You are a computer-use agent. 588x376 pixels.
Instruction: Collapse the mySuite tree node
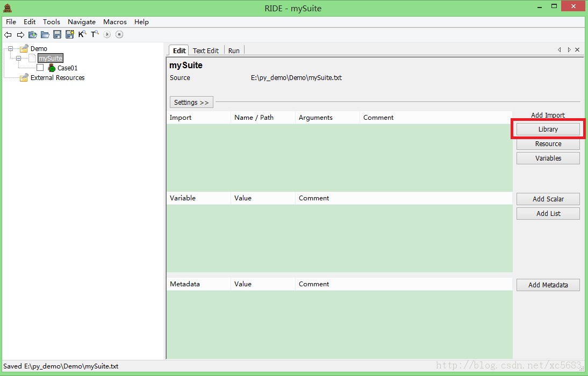click(19, 58)
